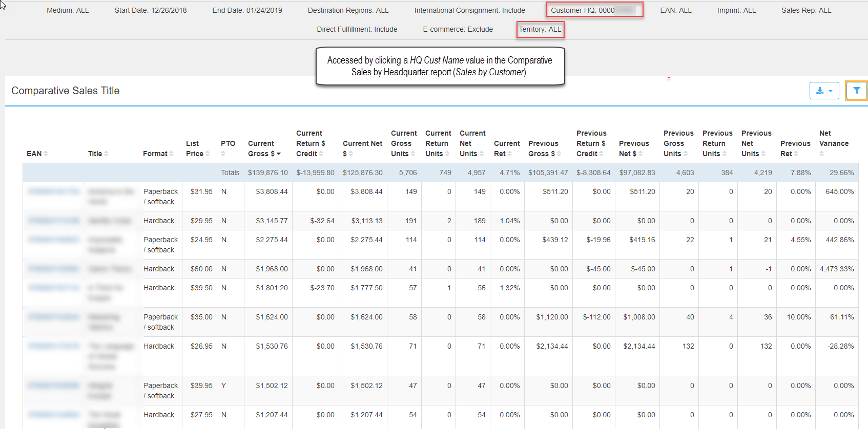Sort by Previous Net $ column
This screenshot has width=868, height=429.
click(x=634, y=148)
